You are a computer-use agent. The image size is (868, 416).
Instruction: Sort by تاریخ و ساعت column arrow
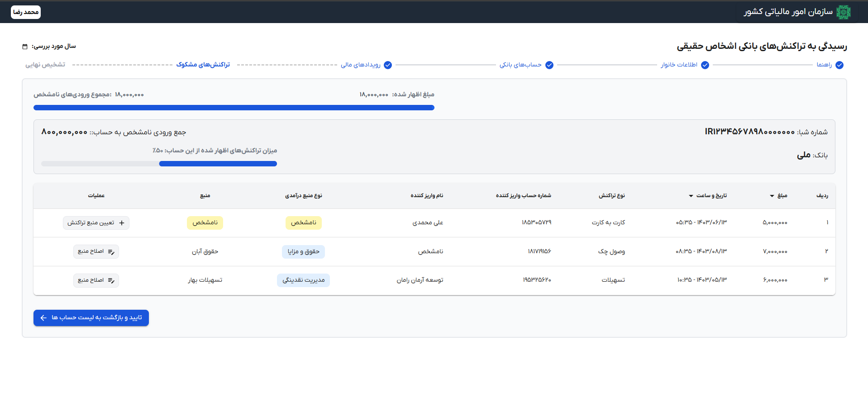point(691,196)
